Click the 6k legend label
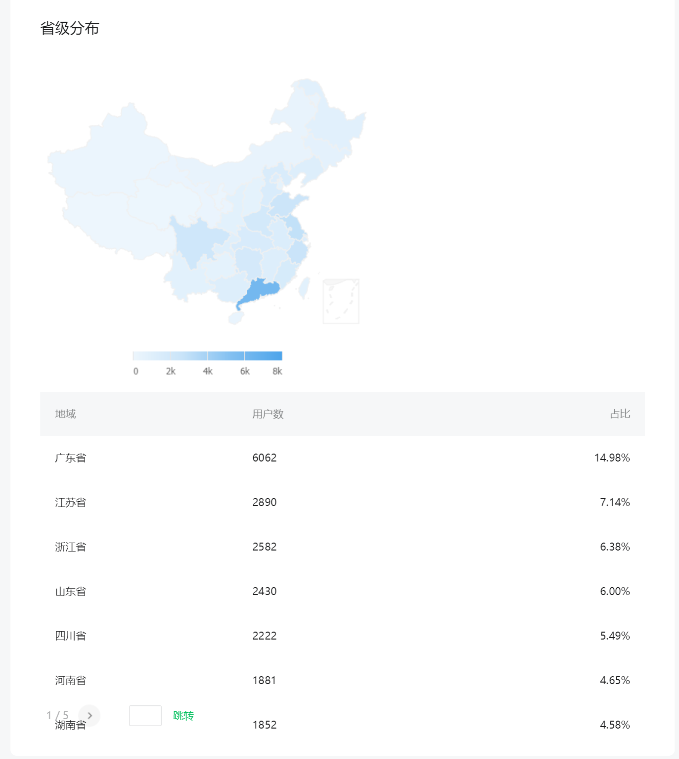 [245, 371]
